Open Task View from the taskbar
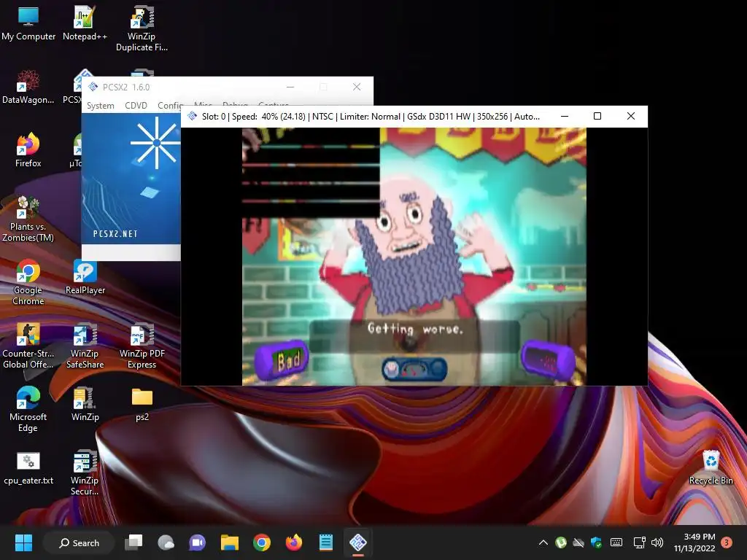This screenshot has width=747, height=560. coord(133,542)
